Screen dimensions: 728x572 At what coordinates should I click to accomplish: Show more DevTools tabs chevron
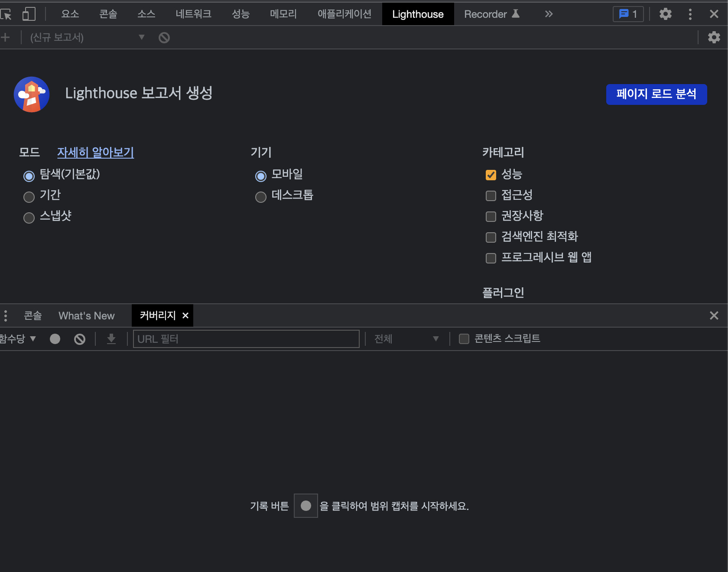[549, 14]
